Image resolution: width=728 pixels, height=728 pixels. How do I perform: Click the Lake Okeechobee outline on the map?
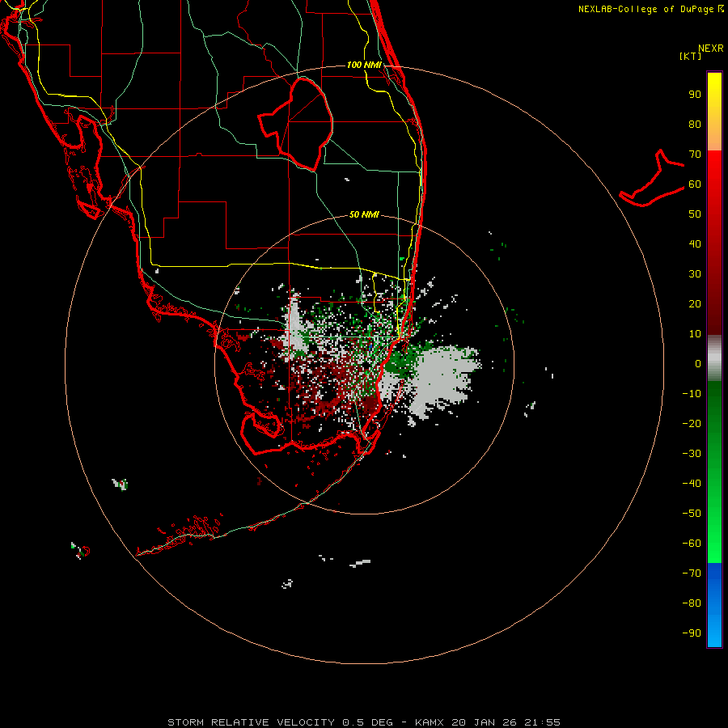coord(297,123)
